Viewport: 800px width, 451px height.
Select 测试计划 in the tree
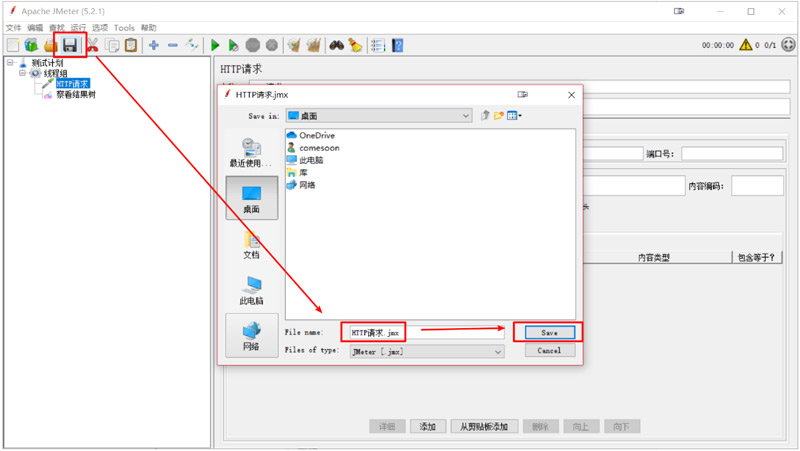(47, 63)
